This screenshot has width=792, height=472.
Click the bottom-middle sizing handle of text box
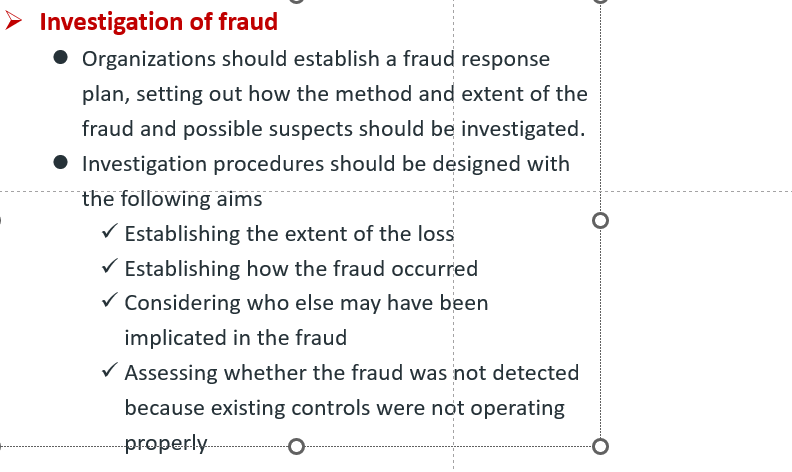296,446
